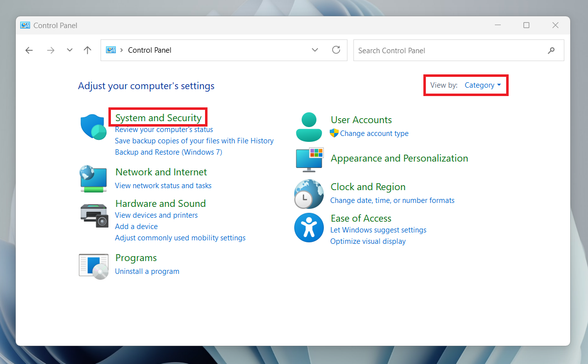Open the recent locations dropdown chevron

pyautogui.click(x=69, y=50)
